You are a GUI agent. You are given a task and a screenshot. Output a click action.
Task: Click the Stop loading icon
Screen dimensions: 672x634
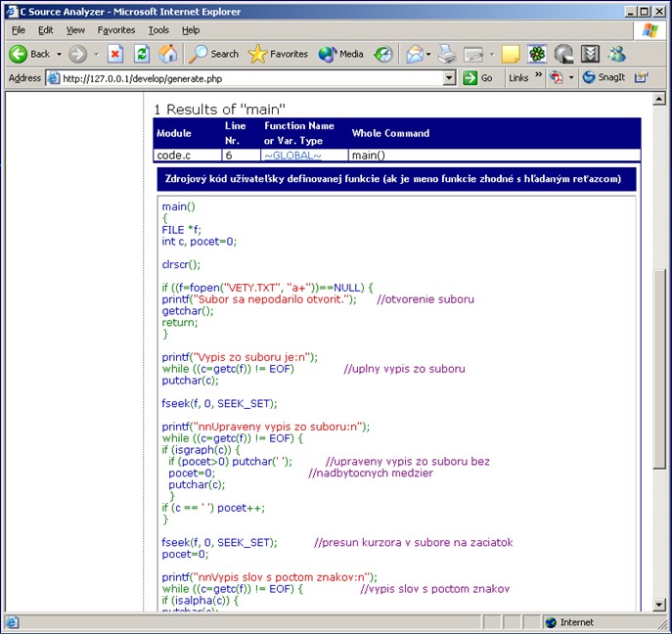tap(115, 54)
